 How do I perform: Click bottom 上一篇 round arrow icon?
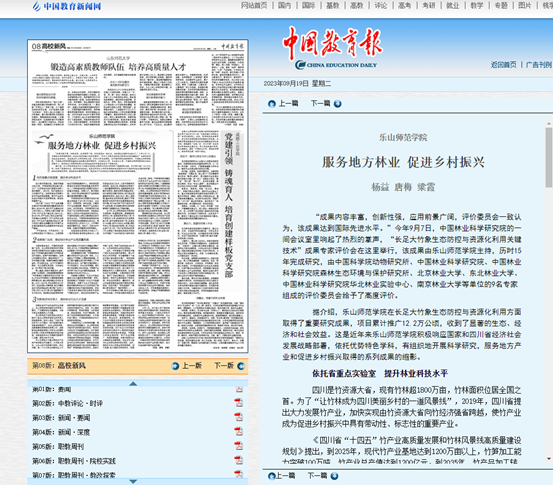click(x=272, y=476)
